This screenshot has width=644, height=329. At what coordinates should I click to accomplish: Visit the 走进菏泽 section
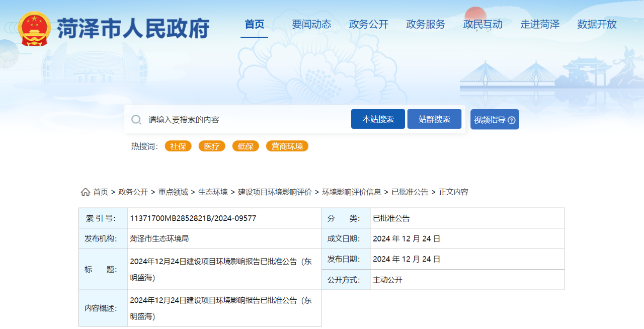click(540, 24)
